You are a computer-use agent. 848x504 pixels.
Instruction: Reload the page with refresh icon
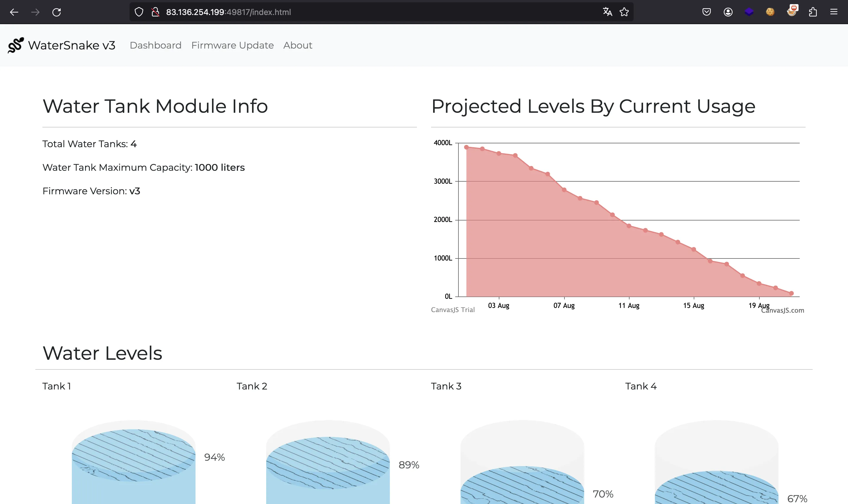click(57, 12)
